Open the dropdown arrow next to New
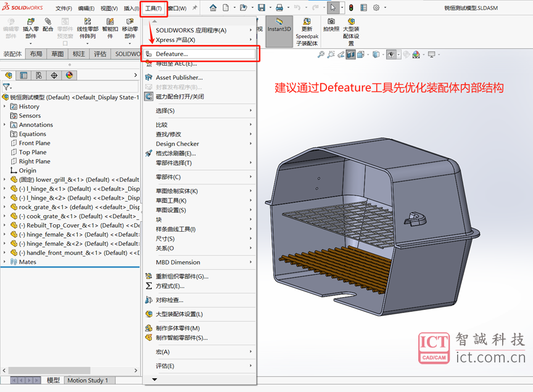The height and width of the screenshot is (392, 533). click(x=234, y=7)
